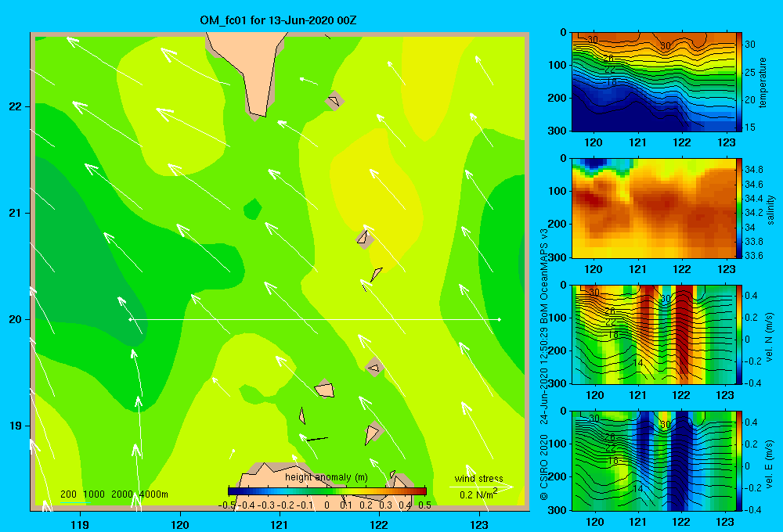The width and height of the screenshot is (783, 532).
Task: Click the '200' depth contour legend entry
Action: (x=68, y=494)
